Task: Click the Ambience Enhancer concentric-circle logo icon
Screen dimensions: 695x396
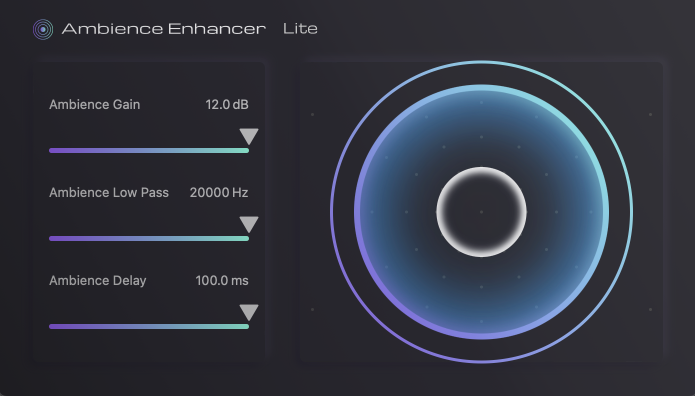Action: tap(43, 30)
